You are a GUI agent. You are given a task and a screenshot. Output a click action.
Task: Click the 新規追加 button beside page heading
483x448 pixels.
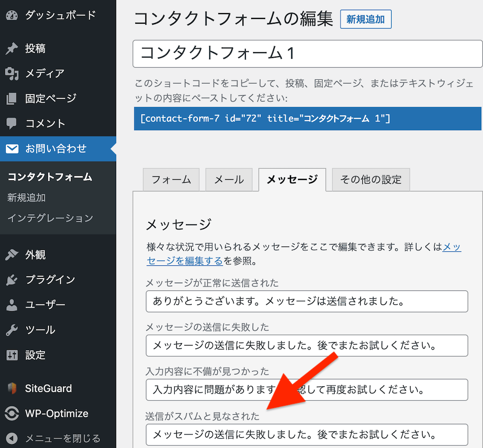(x=366, y=19)
